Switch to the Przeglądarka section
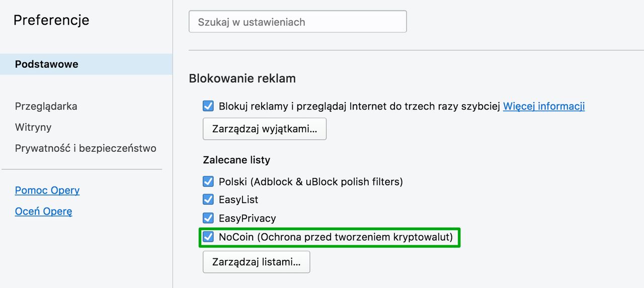The width and height of the screenshot is (644, 288). [x=46, y=107]
